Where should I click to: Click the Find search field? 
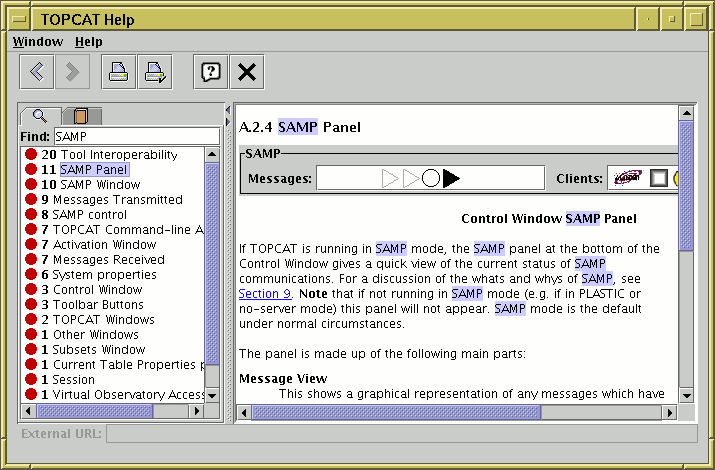tap(136, 136)
